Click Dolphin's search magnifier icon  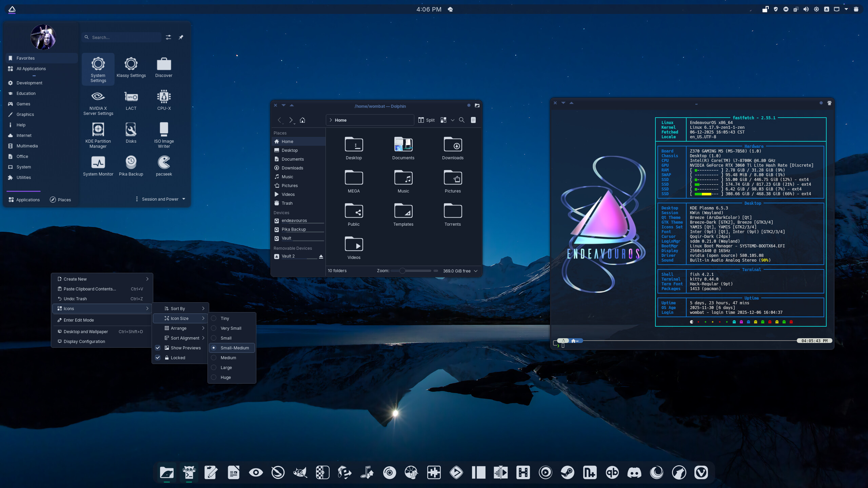click(x=461, y=120)
